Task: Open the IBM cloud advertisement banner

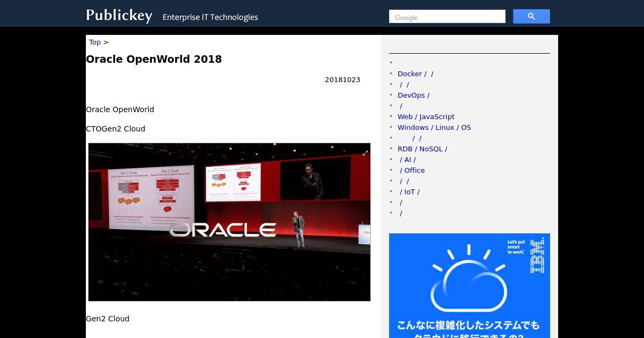Action: coord(470,285)
